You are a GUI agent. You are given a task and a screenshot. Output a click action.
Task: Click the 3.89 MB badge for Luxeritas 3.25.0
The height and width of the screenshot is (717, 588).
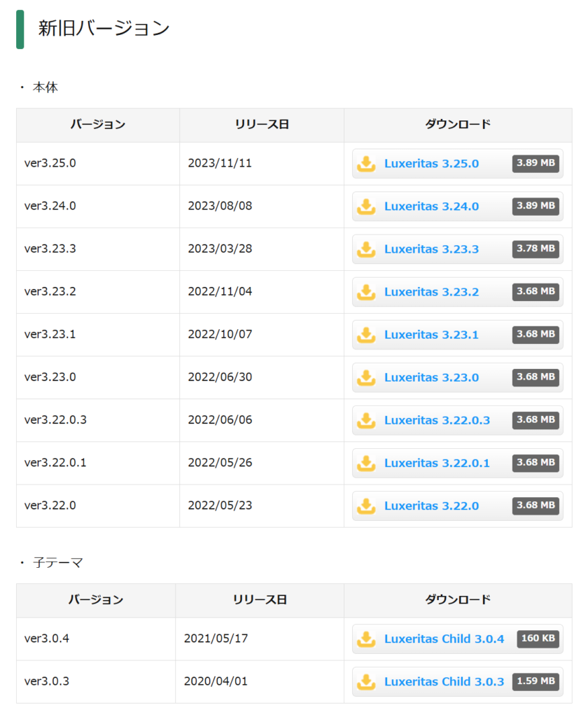pos(535,163)
